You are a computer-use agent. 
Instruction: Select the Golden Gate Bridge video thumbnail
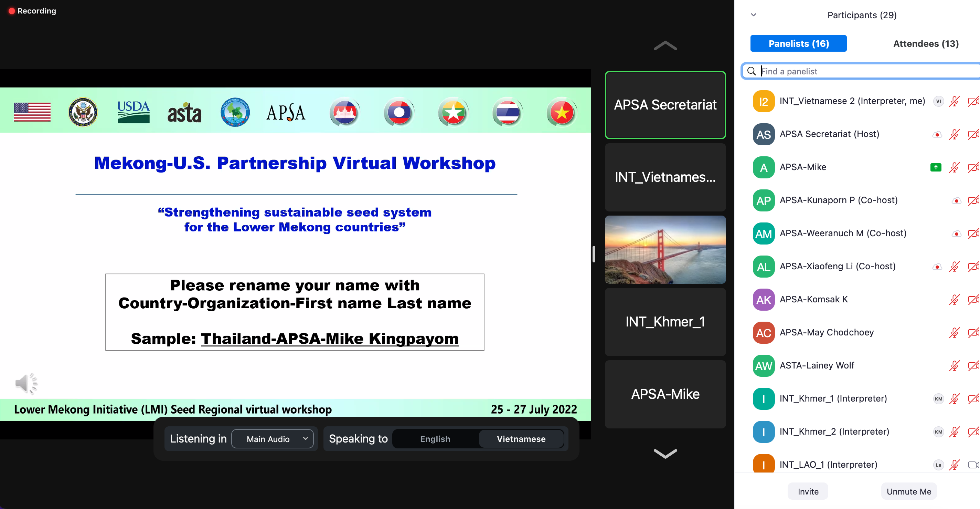[x=665, y=249]
